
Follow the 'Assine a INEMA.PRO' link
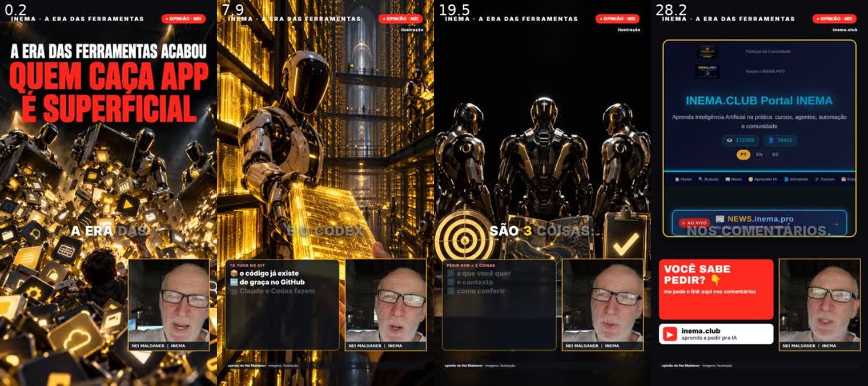(765, 71)
